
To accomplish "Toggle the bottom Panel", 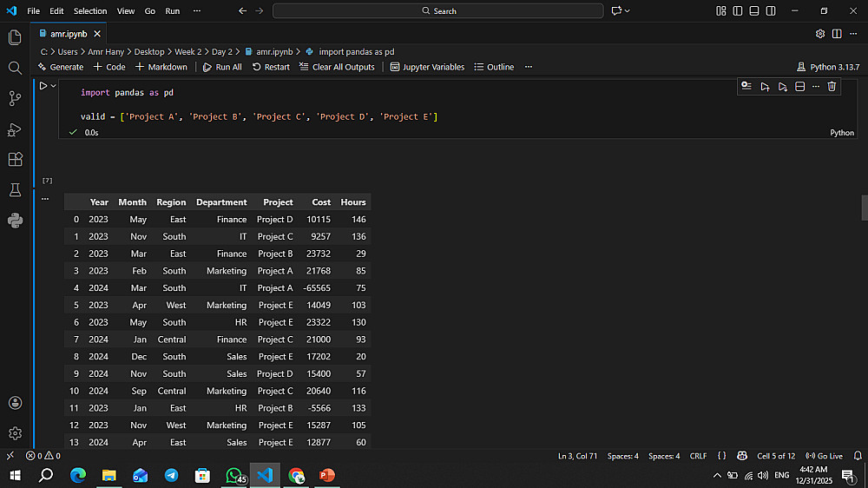I will tap(754, 11).
